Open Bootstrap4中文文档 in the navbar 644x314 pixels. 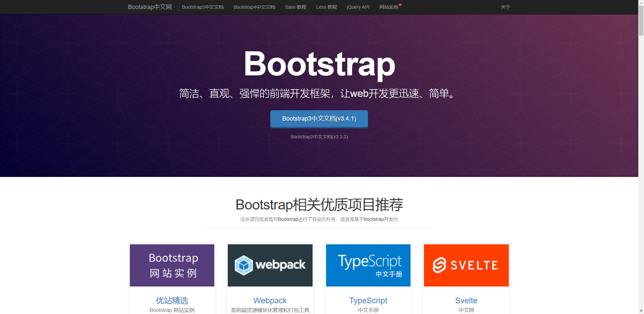[254, 7]
